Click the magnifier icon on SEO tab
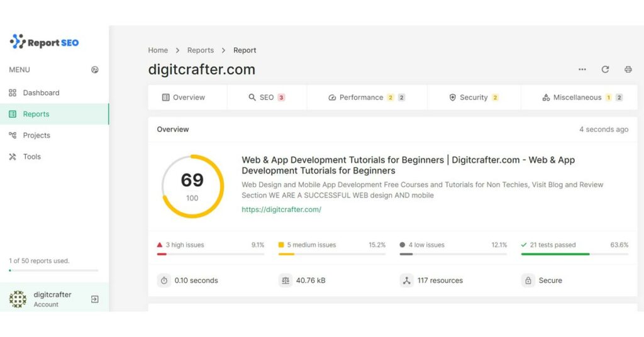Viewport: 644px width, 337px height. (x=252, y=97)
